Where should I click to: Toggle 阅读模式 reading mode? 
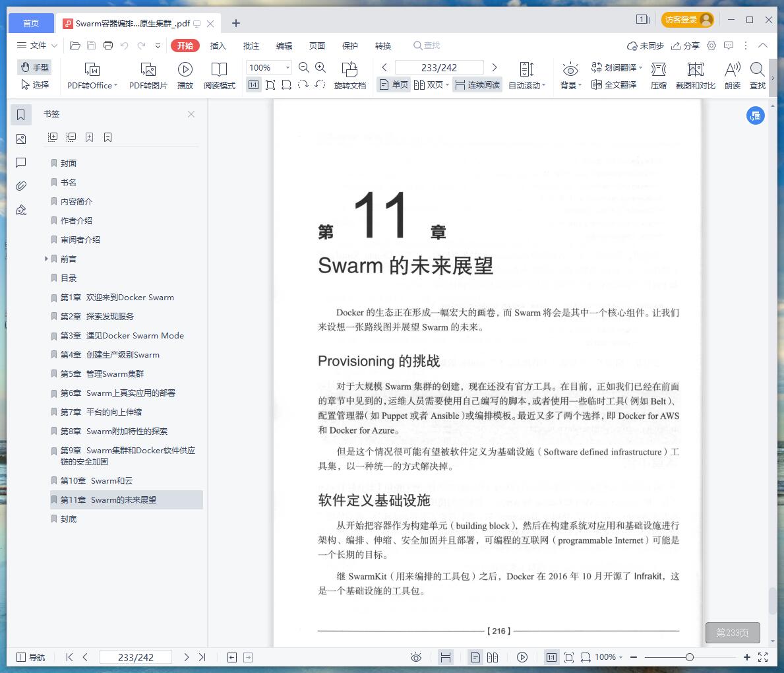[220, 76]
